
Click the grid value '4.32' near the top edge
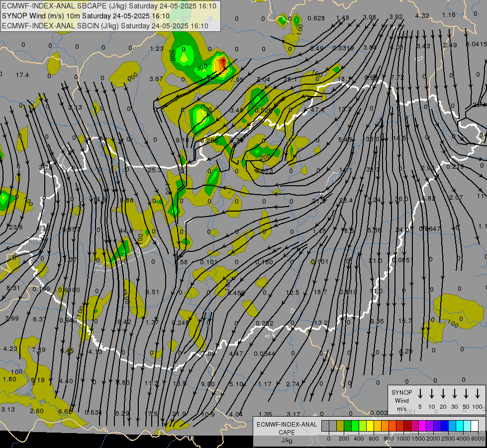[422, 15]
